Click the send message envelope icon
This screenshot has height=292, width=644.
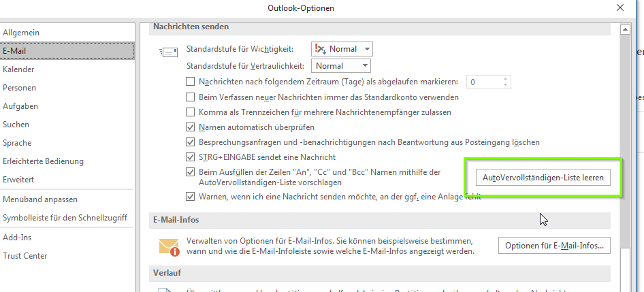point(168,52)
